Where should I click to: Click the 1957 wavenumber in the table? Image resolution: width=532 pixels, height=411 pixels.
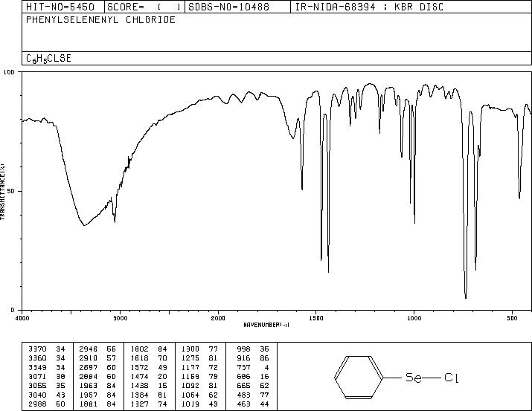pyautogui.click(x=89, y=395)
